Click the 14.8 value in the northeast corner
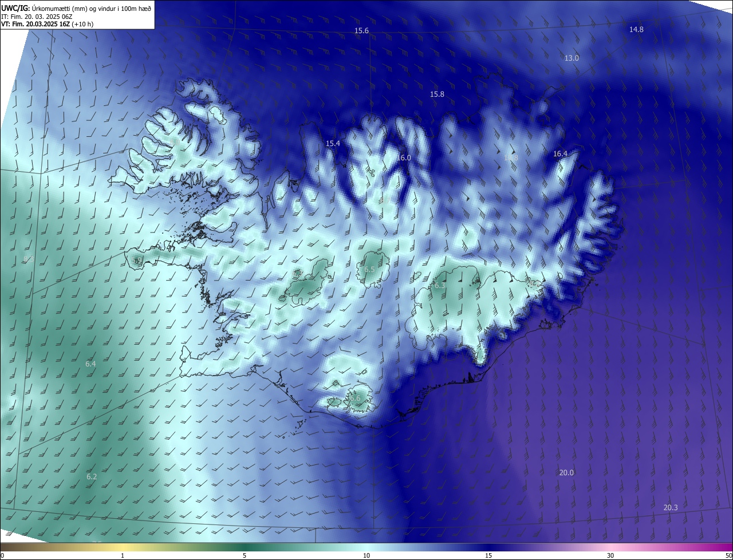This screenshot has height=560, width=733. [636, 30]
